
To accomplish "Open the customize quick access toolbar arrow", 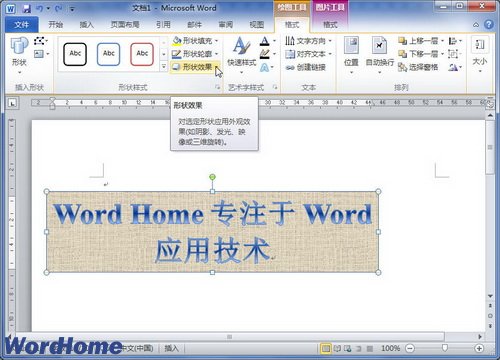I will (x=72, y=9).
